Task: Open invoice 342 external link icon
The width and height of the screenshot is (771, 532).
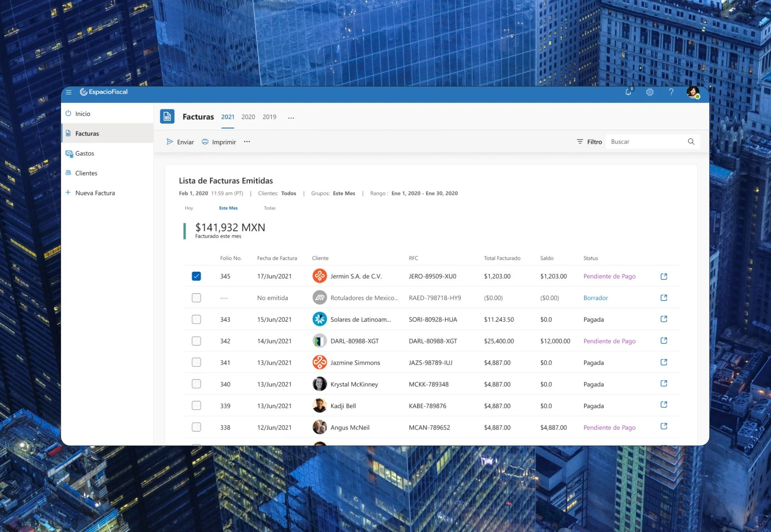Action: pyautogui.click(x=664, y=341)
